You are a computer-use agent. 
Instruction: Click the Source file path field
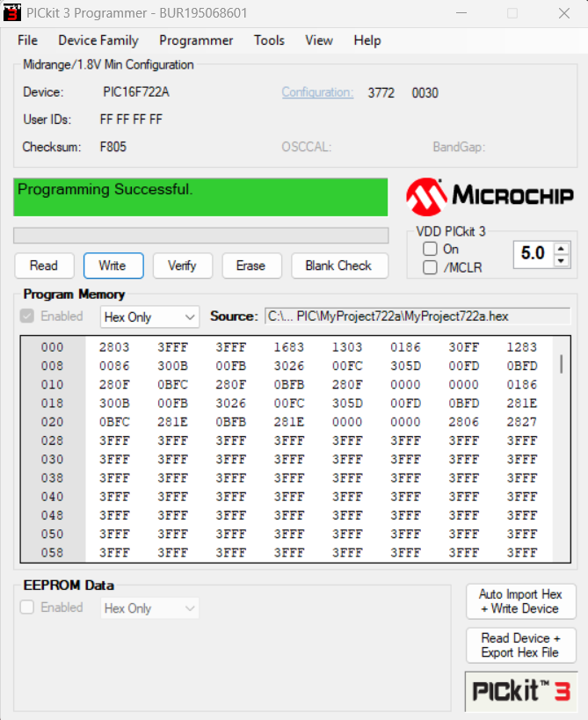click(417, 316)
